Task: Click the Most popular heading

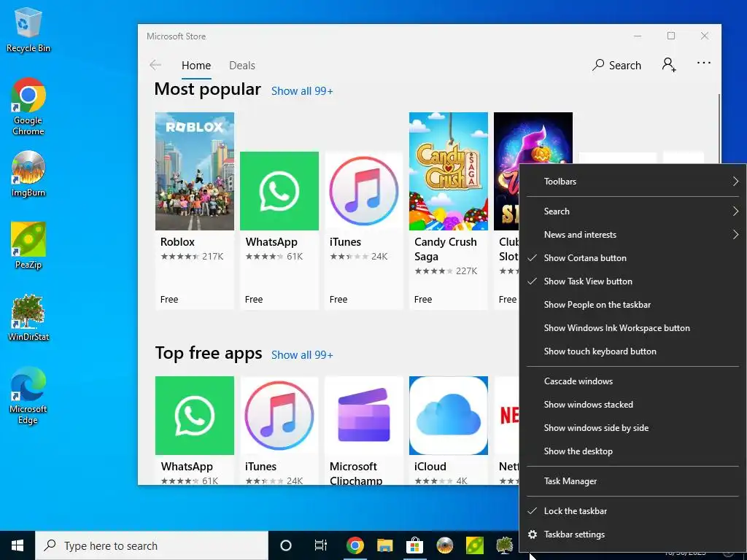Action: pos(208,89)
